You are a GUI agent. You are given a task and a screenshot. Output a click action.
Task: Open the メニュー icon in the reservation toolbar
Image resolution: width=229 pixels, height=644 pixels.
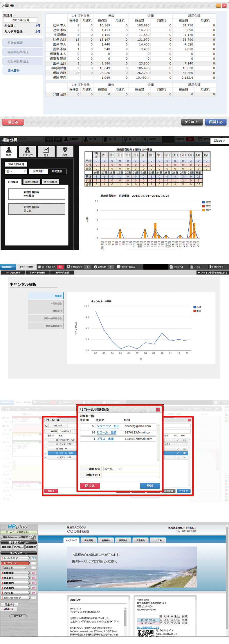192,267
